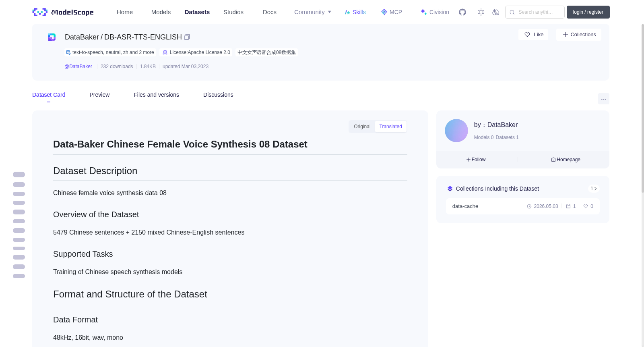Click the Homepage house icon

click(553, 160)
